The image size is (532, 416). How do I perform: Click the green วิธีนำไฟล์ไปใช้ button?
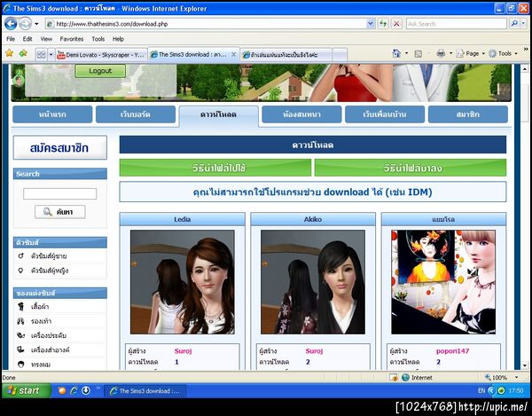click(x=215, y=168)
